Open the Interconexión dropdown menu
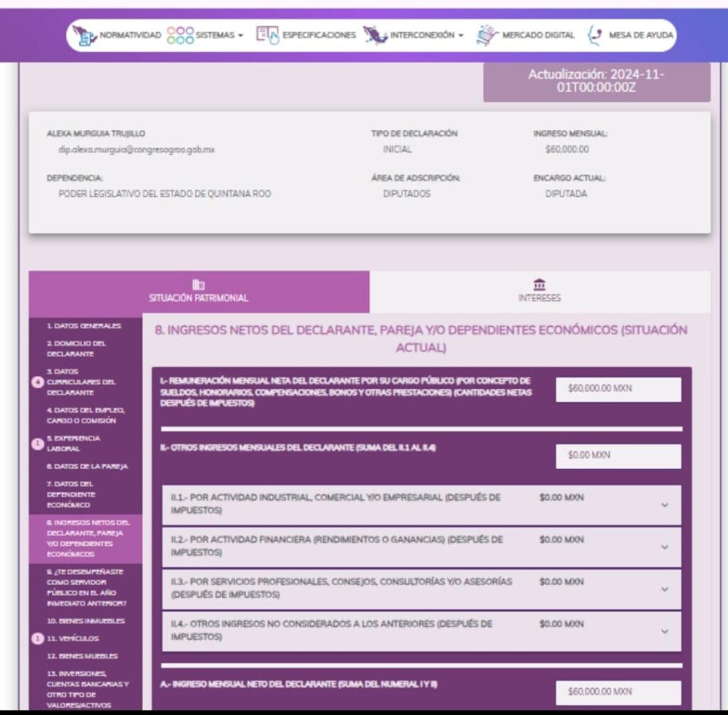Screen dimensions: 728x715 (x=427, y=36)
